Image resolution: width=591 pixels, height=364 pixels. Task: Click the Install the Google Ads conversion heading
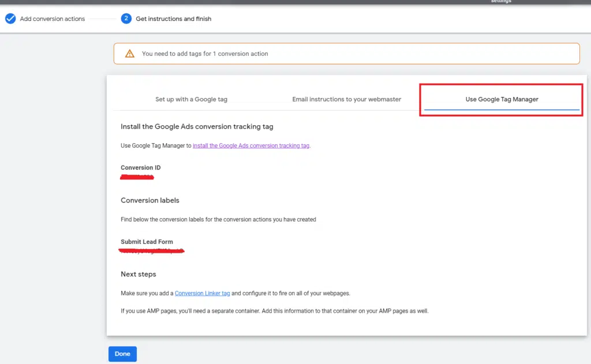(197, 126)
